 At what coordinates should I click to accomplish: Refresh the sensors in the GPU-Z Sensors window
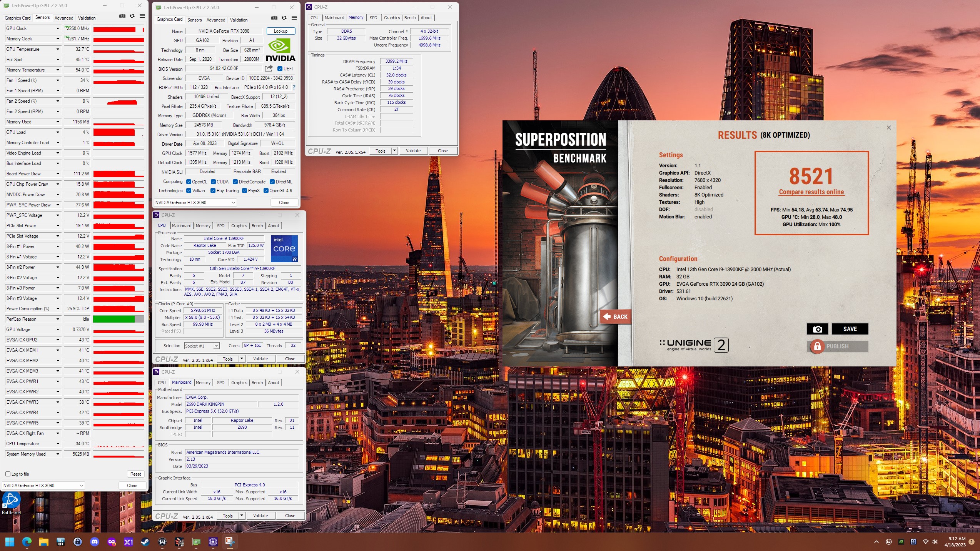132,16
